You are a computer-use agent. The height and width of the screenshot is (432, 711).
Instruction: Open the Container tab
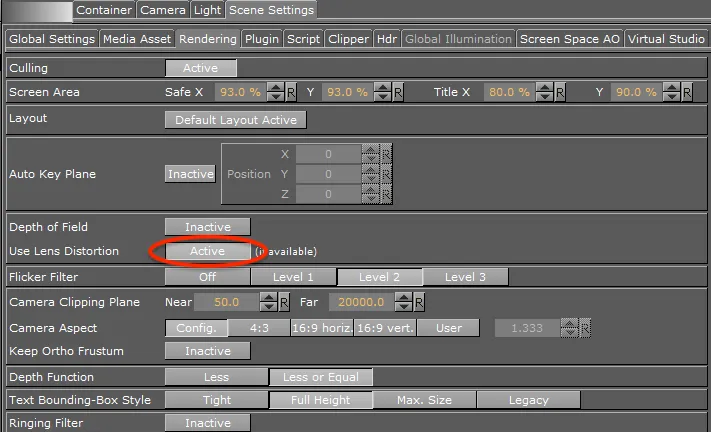(104, 10)
